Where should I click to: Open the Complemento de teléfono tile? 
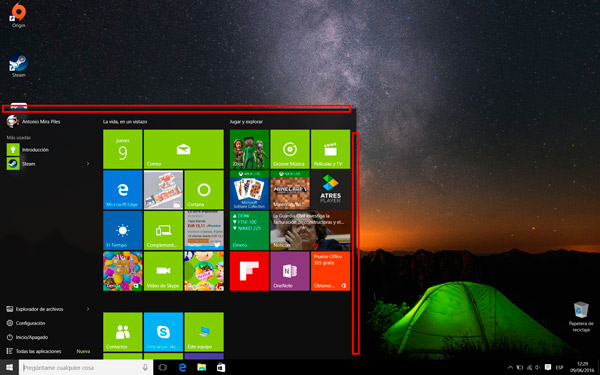pos(163,230)
